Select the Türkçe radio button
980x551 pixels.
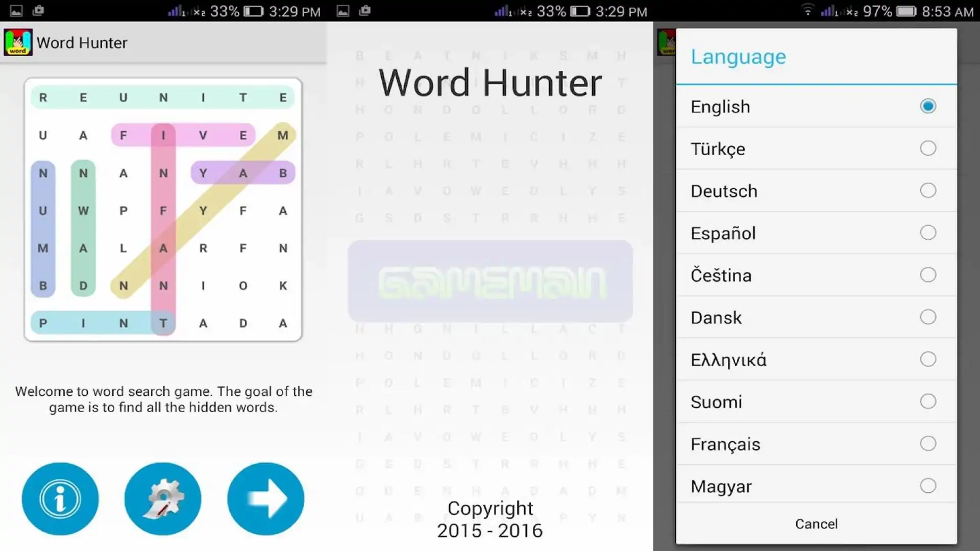[x=928, y=148]
